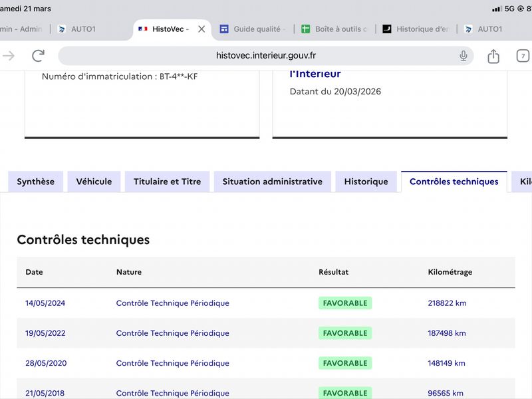Open the Historique tab
The height and width of the screenshot is (399, 532).
[x=366, y=182]
